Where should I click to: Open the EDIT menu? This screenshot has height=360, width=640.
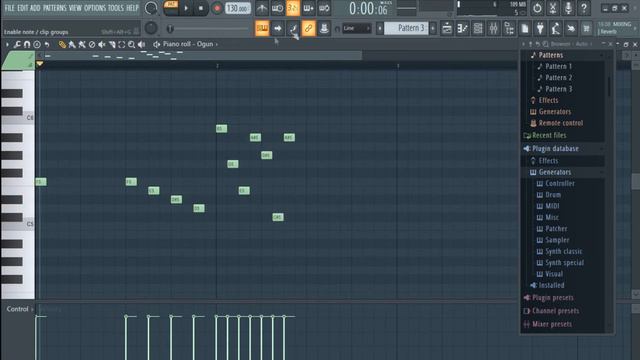click(x=22, y=8)
